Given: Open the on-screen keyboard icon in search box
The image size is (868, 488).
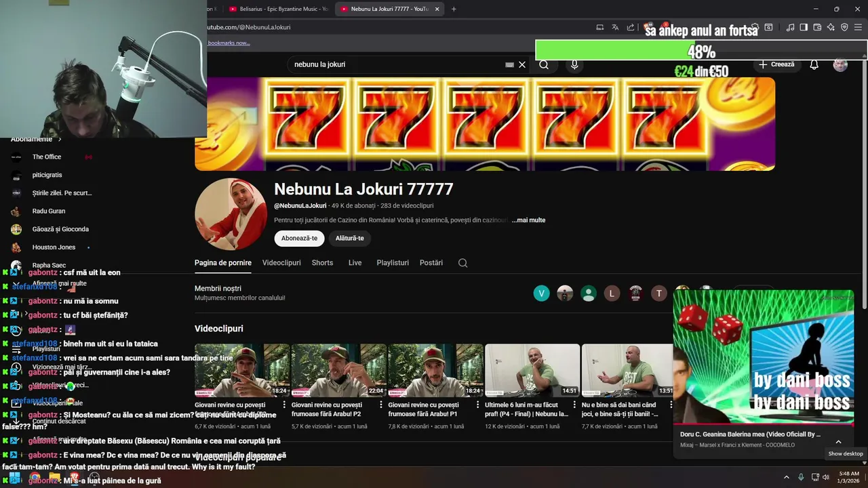Looking at the screenshot, I should [x=509, y=64].
